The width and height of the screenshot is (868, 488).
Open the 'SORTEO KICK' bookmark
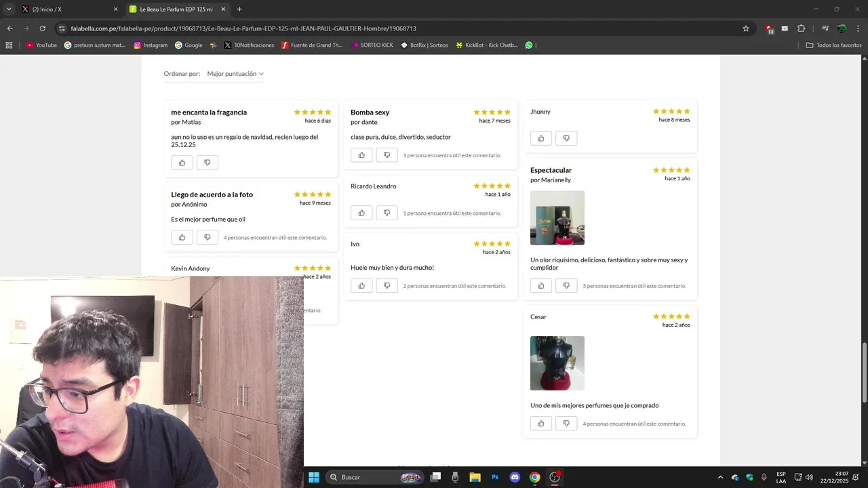point(372,45)
